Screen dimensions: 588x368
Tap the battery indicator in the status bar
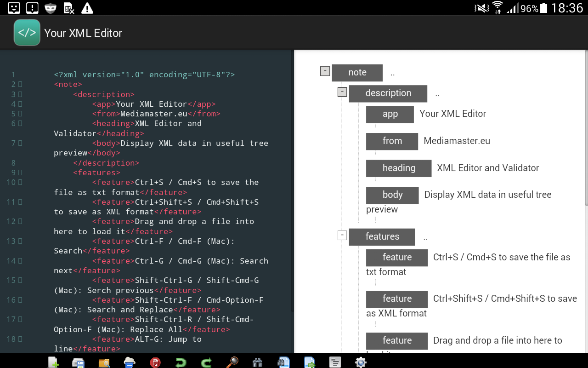coord(544,8)
